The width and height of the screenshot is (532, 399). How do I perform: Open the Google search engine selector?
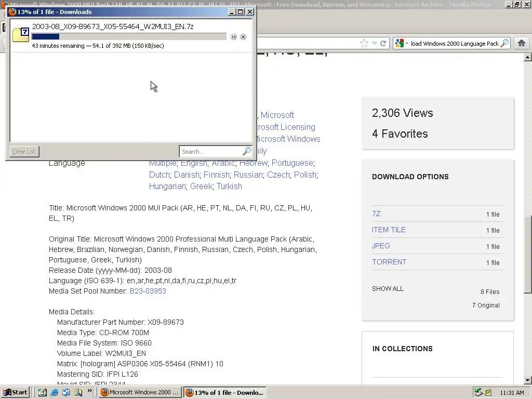click(x=402, y=44)
